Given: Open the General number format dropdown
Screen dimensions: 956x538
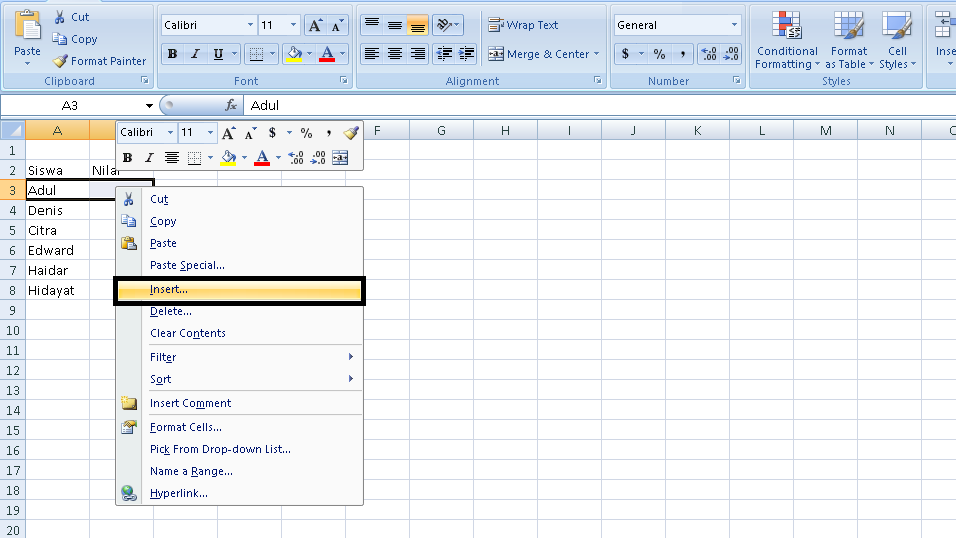Looking at the screenshot, I should tap(735, 25).
